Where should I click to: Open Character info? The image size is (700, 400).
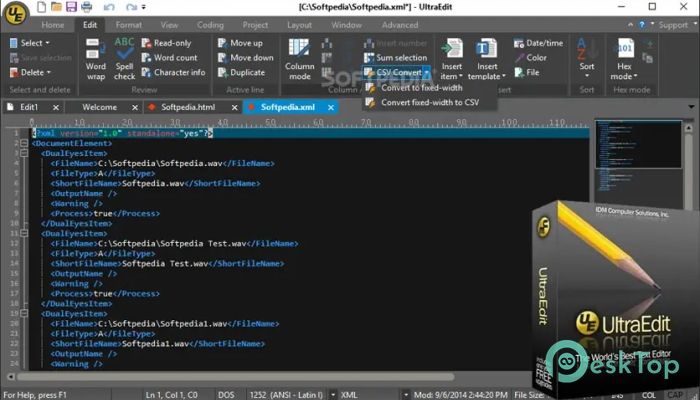174,72
